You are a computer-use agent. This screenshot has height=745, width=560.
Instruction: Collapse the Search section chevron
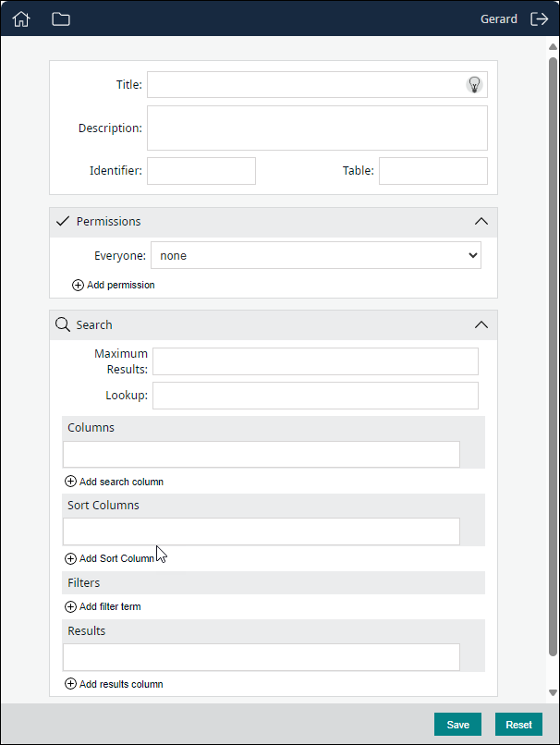[481, 325]
